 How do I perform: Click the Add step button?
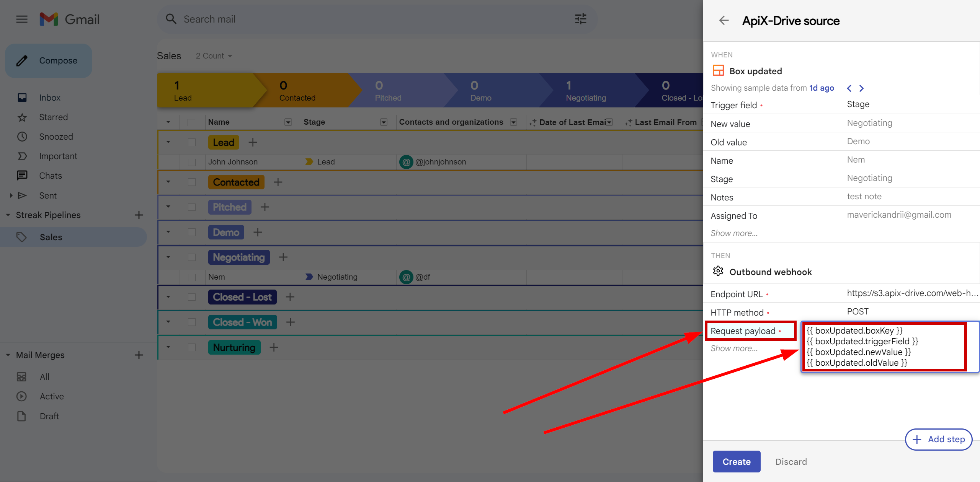(x=939, y=439)
